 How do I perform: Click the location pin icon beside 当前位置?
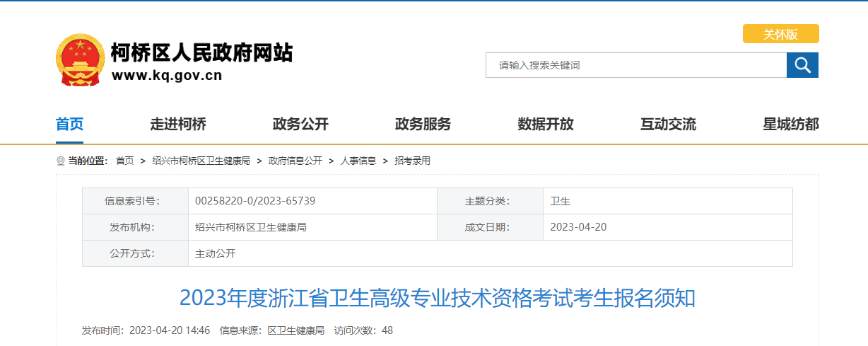coord(60,161)
